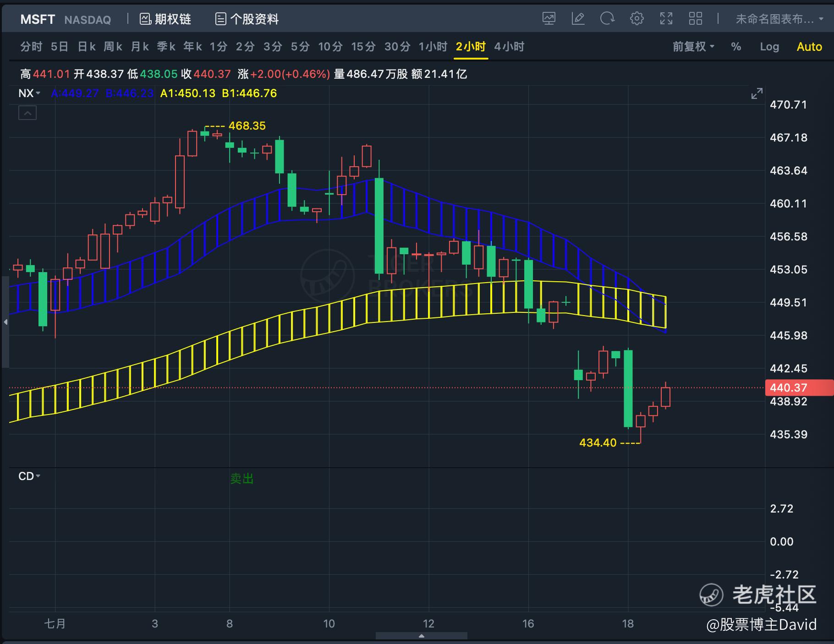This screenshot has height=644, width=834.
Task: Switch to 15分 interval
Action: point(363,46)
